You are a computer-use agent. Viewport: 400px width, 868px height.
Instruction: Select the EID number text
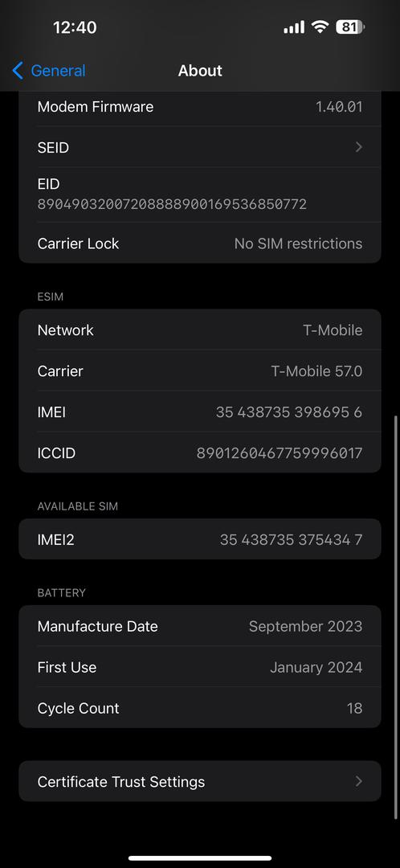point(172,204)
